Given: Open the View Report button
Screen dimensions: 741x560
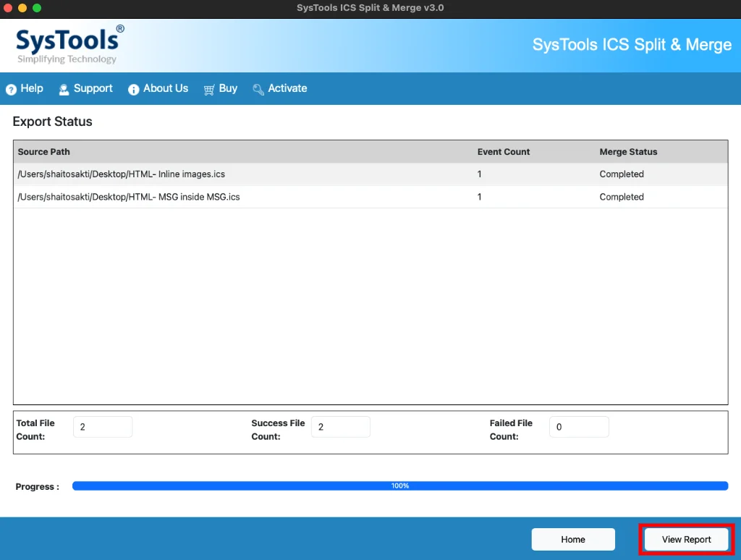Looking at the screenshot, I should (x=686, y=539).
